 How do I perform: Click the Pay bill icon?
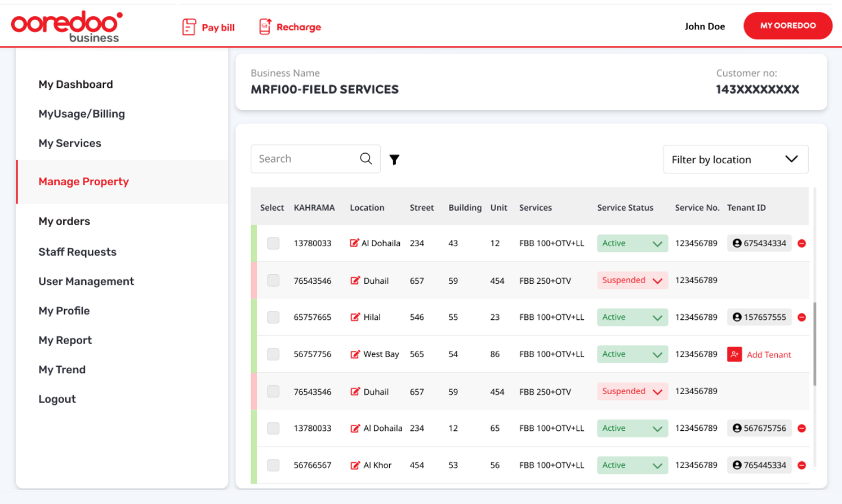(x=189, y=26)
